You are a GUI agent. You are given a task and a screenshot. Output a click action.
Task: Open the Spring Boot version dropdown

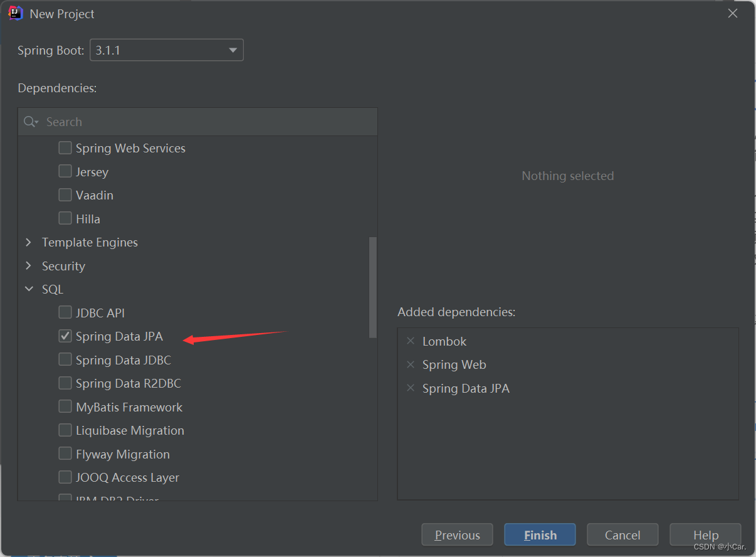(167, 50)
